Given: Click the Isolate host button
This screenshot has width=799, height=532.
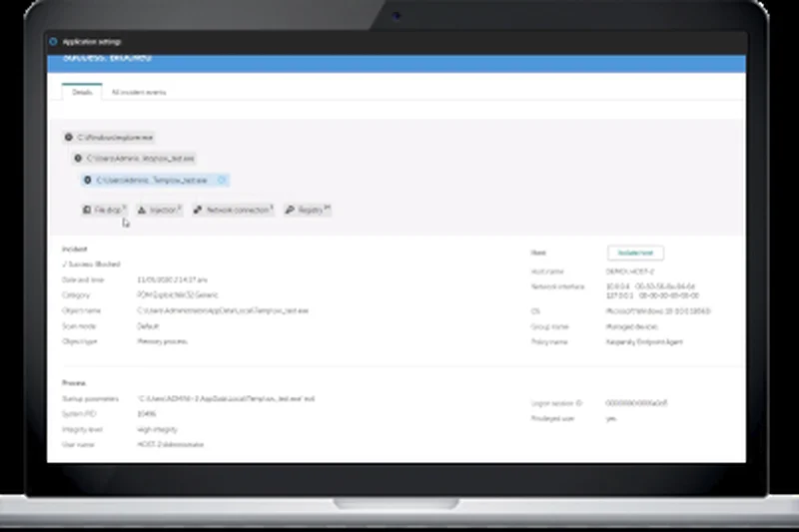Looking at the screenshot, I should pos(635,253).
